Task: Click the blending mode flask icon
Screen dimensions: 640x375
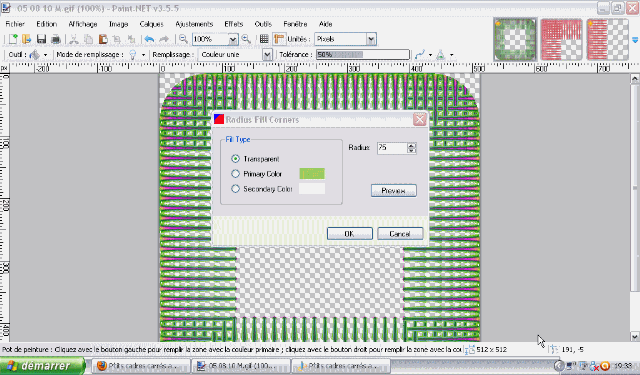Action: 441,55
